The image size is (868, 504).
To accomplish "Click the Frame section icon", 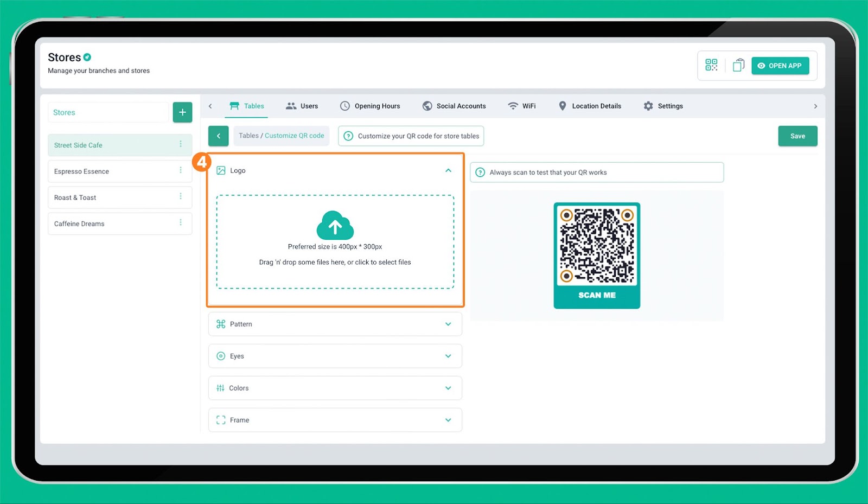I will click(221, 420).
